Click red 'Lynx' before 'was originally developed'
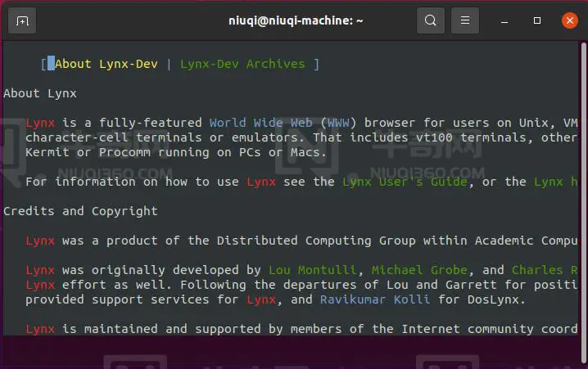 40,270
